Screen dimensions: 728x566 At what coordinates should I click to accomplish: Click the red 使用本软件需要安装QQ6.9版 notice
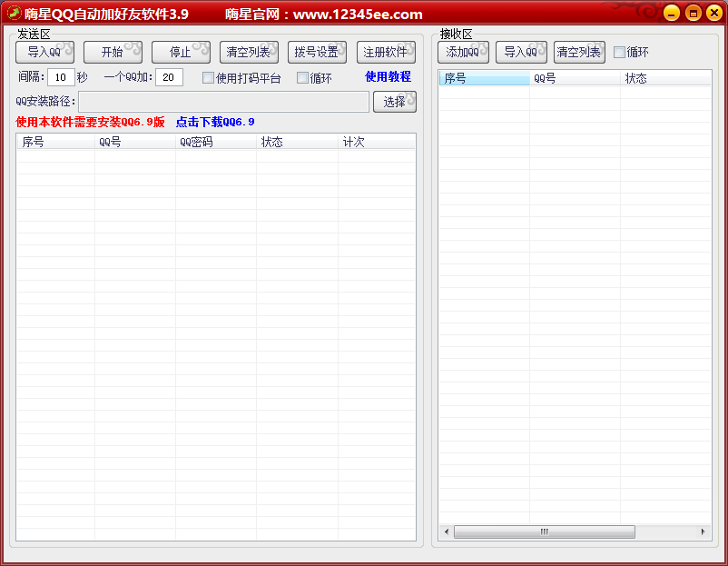[90, 122]
